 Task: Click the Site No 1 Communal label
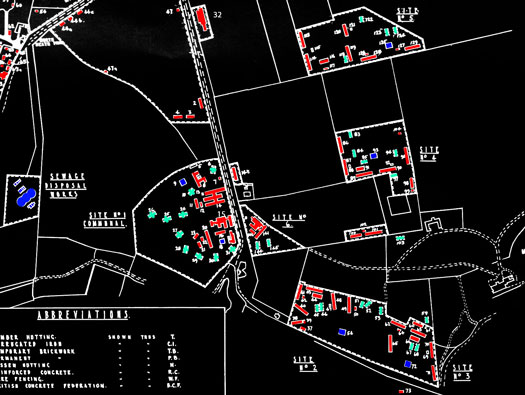click(105, 220)
